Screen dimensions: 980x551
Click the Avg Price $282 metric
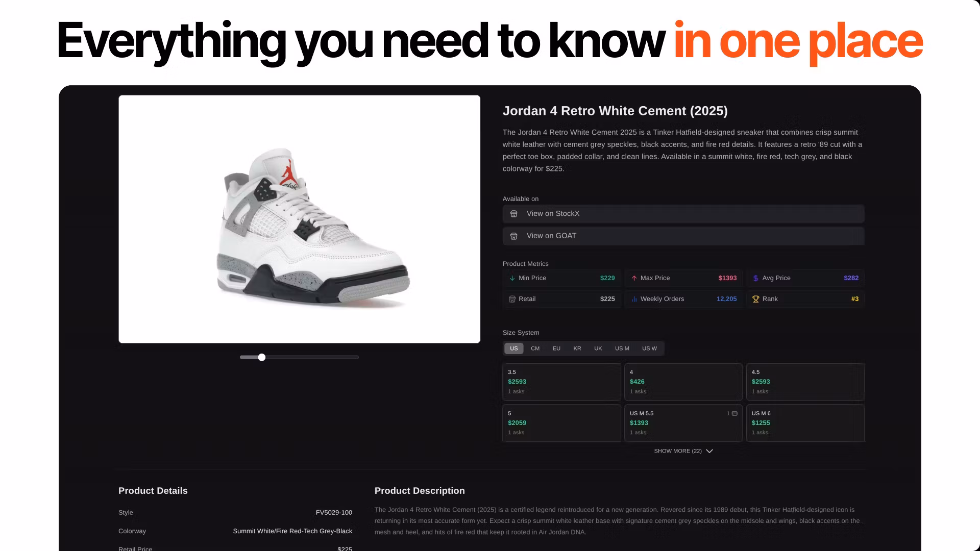pos(805,278)
